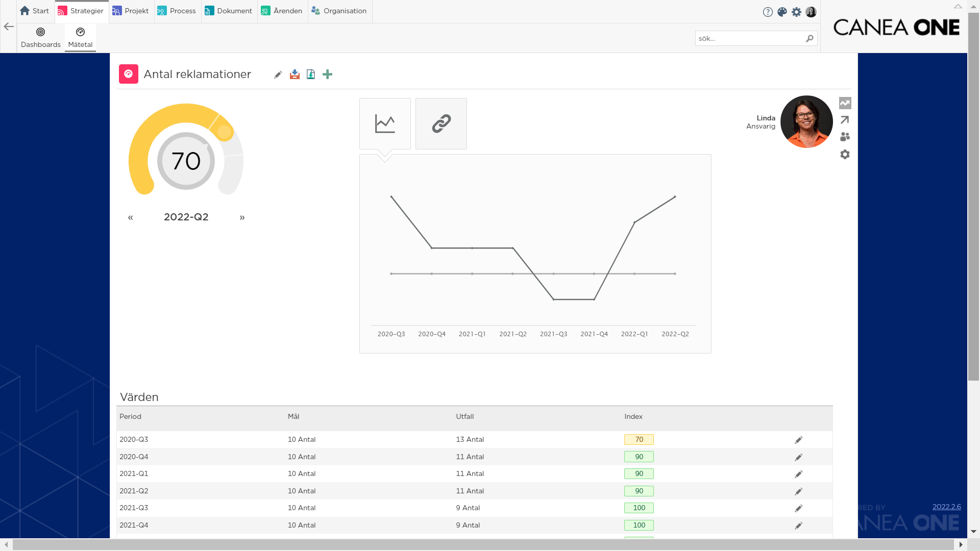This screenshot has width=980, height=551.
Task: Click the pencil edit icon beside Antal reklamationer
Action: (278, 74)
